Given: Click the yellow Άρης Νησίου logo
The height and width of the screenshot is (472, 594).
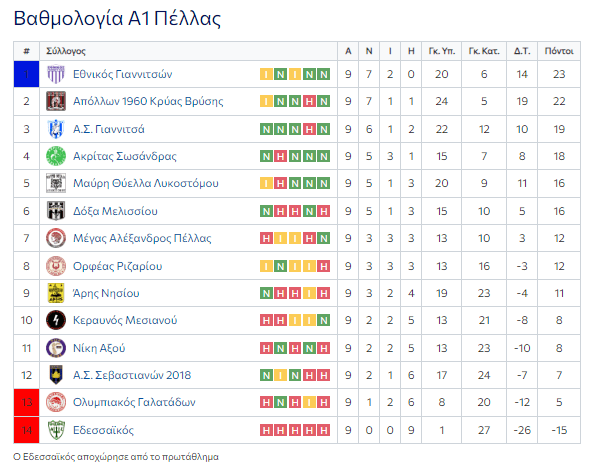Looking at the screenshot, I should [56, 293].
